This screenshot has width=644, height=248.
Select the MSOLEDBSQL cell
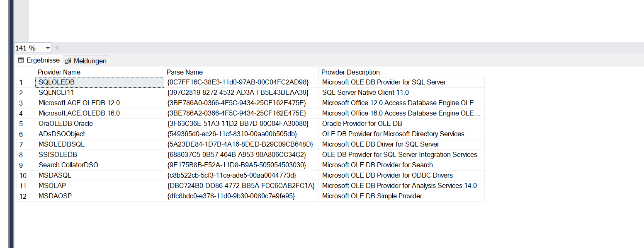click(x=100, y=144)
